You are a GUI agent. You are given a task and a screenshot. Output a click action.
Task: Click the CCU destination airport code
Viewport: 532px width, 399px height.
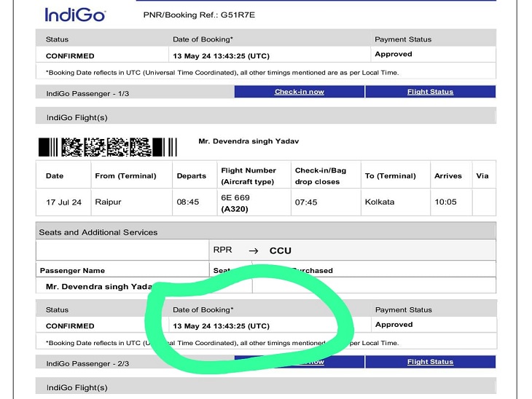tap(281, 250)
